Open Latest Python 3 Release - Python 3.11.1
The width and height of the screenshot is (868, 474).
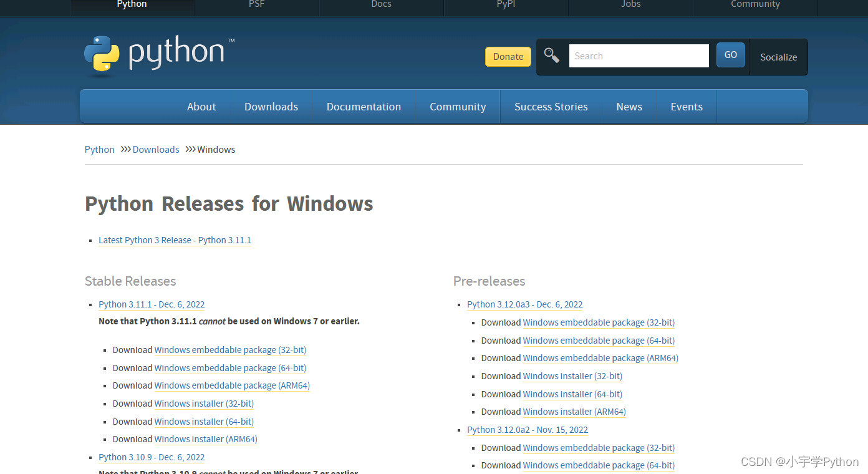(175, 240)
